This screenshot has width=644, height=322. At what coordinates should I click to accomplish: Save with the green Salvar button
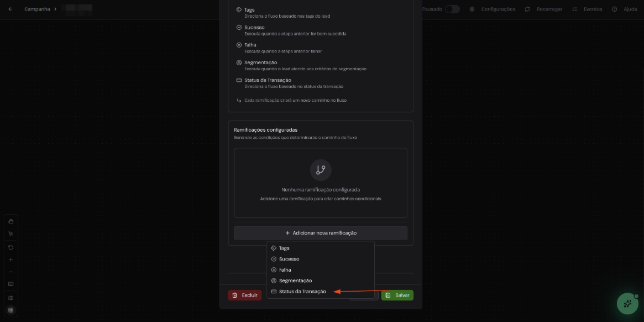click(x=397, y=295)
